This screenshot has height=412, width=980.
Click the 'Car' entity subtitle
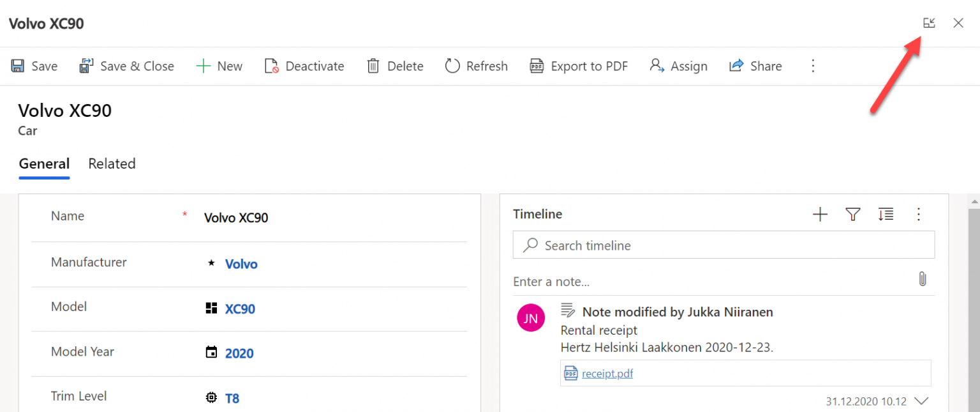(x=27, y=131)
